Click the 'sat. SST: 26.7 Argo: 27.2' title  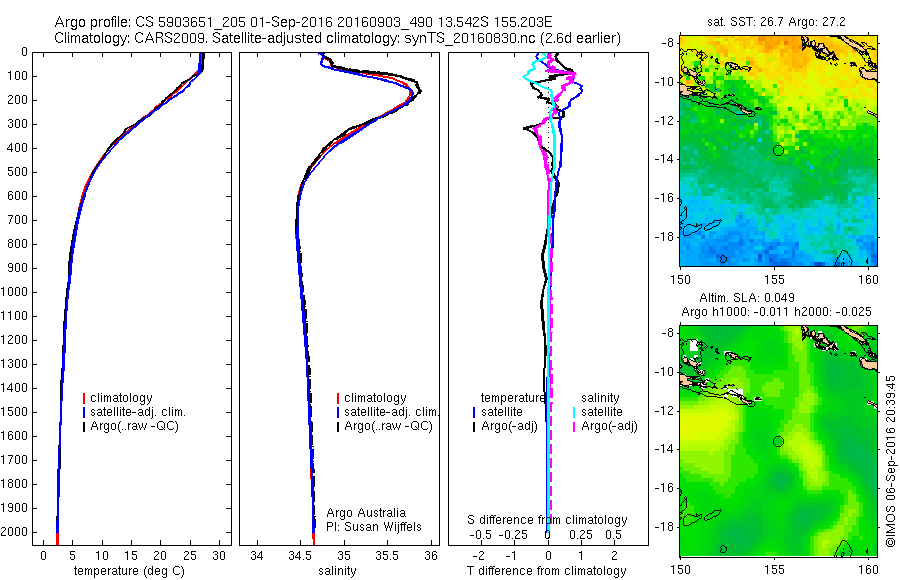tap(776, 22)
